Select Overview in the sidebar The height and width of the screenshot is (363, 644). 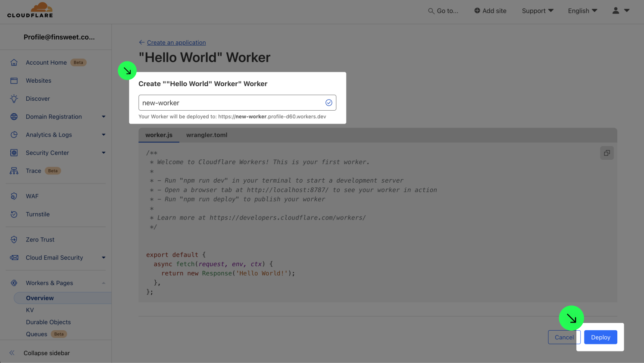(63, 298)
